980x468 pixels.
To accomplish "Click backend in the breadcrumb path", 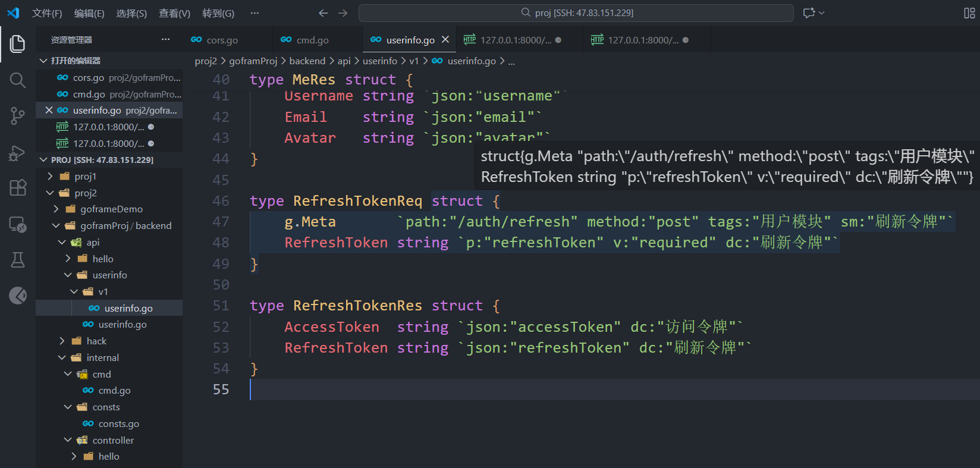I will [307, 61].
